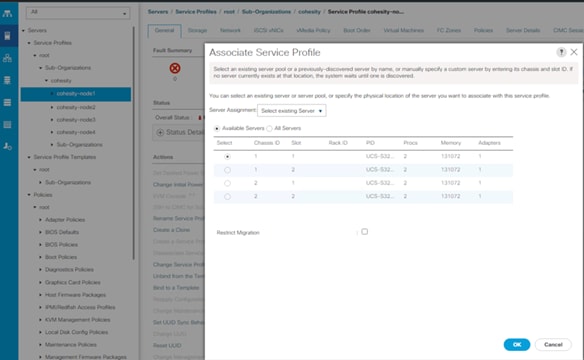This screenshot has width=584, height=360.
Task: Collapse the Service Profile Templates node
Action: (x=29, y=157)
